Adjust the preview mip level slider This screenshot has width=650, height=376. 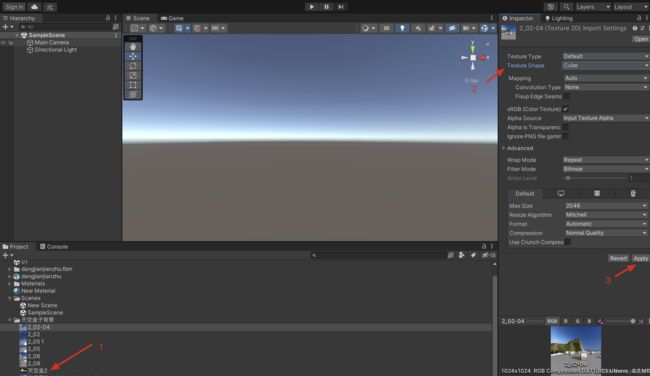[619, 321]
